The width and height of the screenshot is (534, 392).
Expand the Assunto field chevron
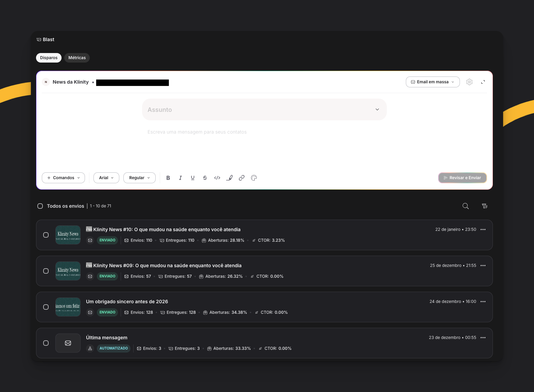point(377,109)
